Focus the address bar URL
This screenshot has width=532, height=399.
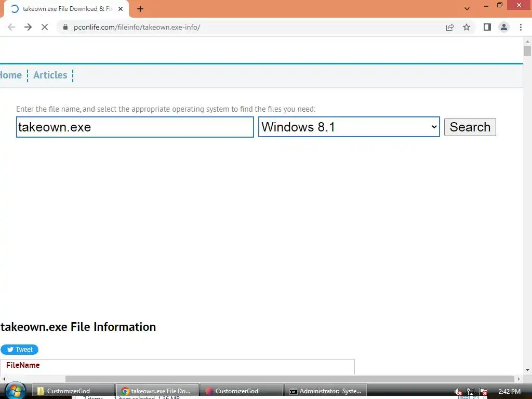(x=137, y=27)
